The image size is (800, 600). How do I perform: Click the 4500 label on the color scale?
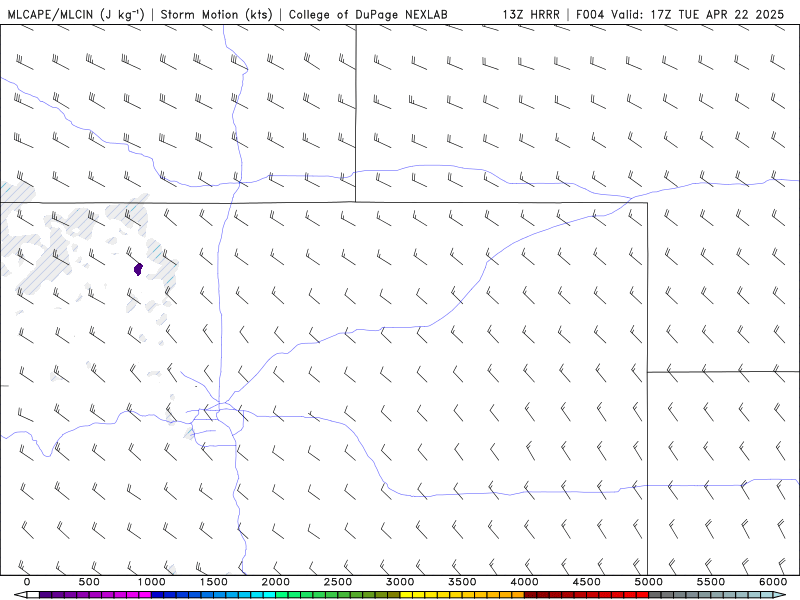(x=587, y=582)
